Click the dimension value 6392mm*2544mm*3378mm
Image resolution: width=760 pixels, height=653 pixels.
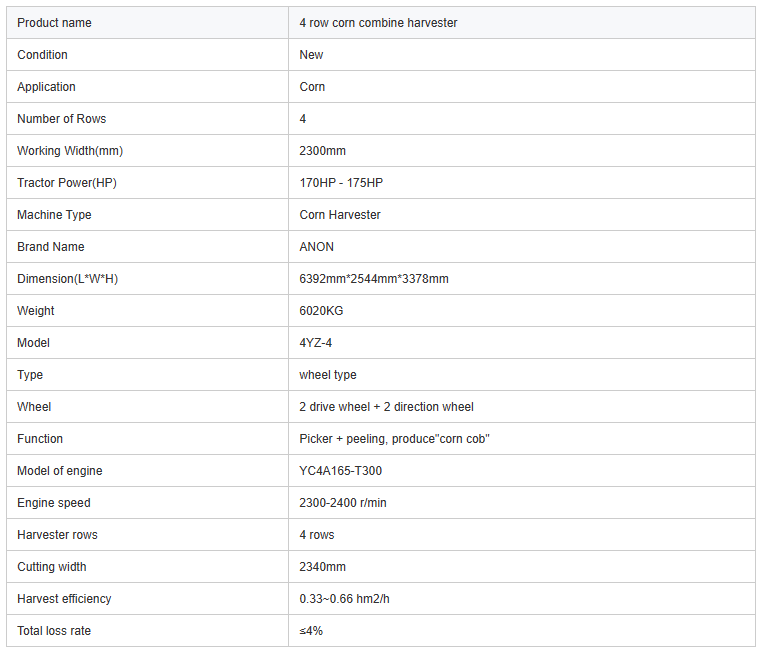tap(374, 279)
